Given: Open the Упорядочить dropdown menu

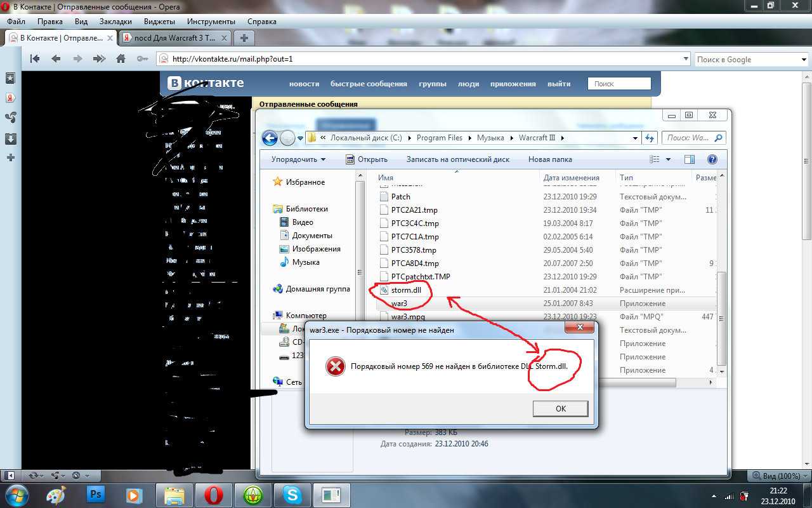Looking at the screenshot, I should [x=298, y=159].
